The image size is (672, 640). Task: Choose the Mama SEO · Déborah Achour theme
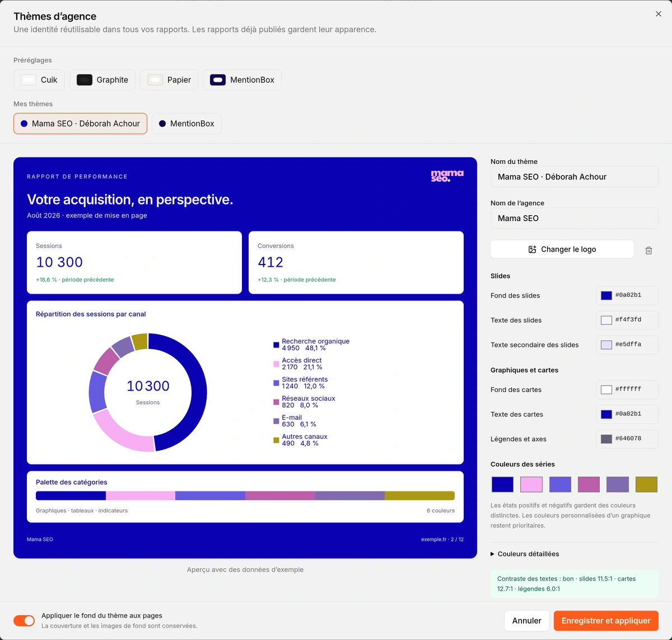pyautogui.click(x=80, y=123)
